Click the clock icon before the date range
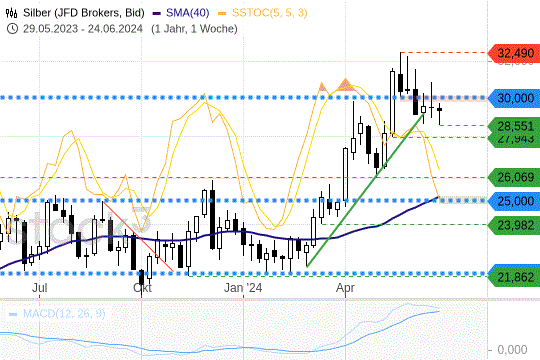This screenshot has height=360, width=540. (x=12, y=29)
